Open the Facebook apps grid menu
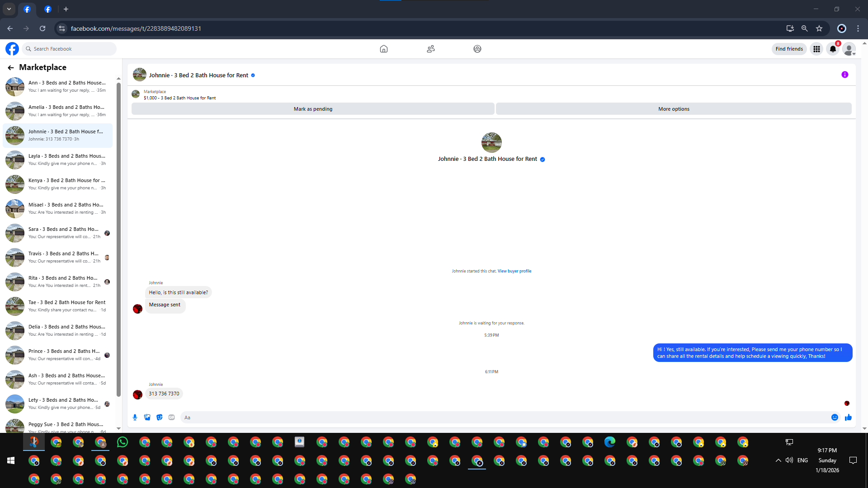This screenshot has width=868, height=488. [x=816, y=49]
